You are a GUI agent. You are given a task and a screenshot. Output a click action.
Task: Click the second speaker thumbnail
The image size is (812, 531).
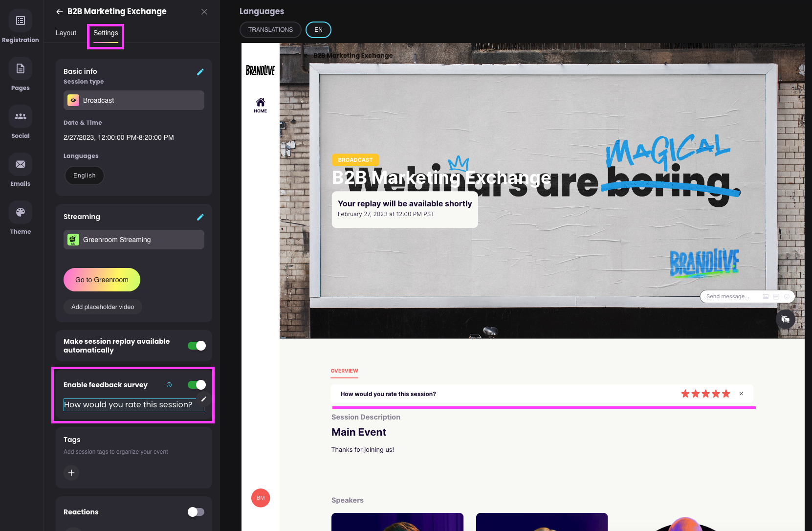coord(542,522)
